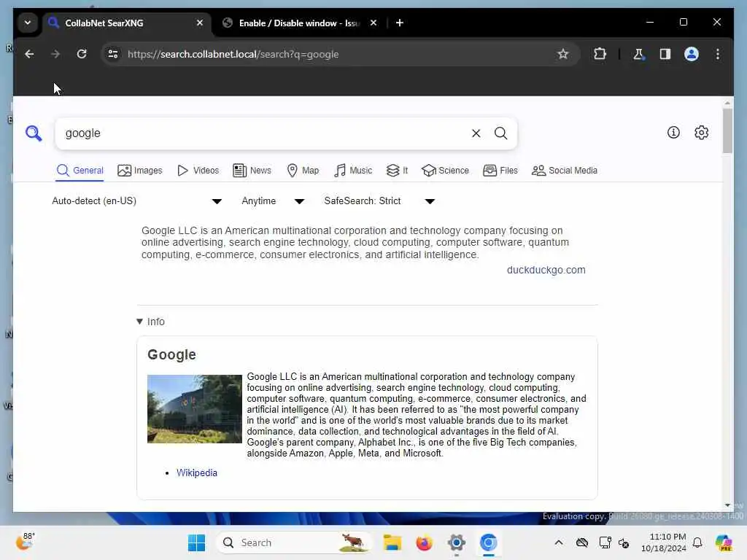
Task: Open a new browser tab
Action: 400,23
